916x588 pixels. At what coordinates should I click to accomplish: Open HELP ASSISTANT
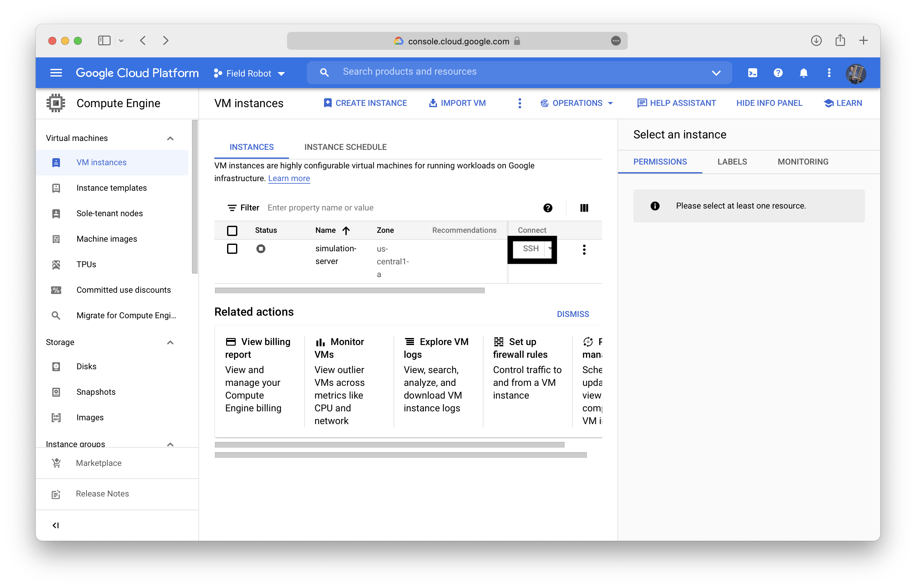point(676,103)
